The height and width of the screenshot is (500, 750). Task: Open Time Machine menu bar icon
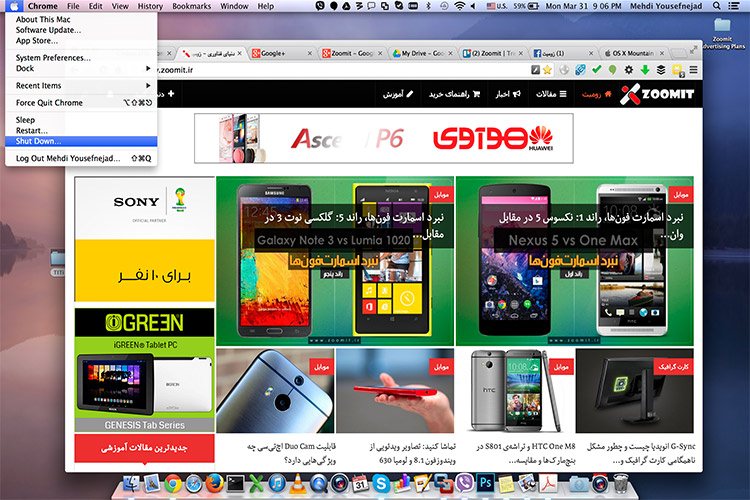[444, 6]
